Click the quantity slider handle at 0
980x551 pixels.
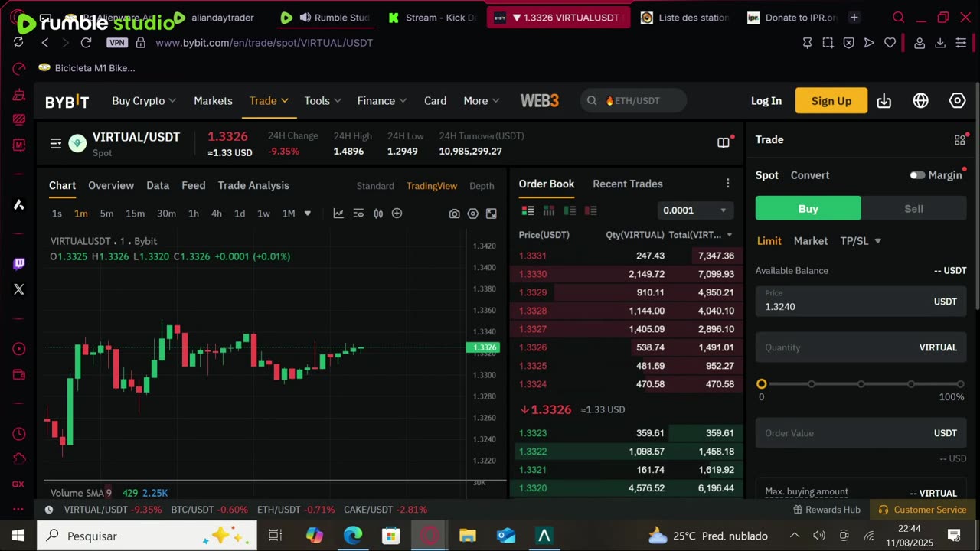click(761, 384)
